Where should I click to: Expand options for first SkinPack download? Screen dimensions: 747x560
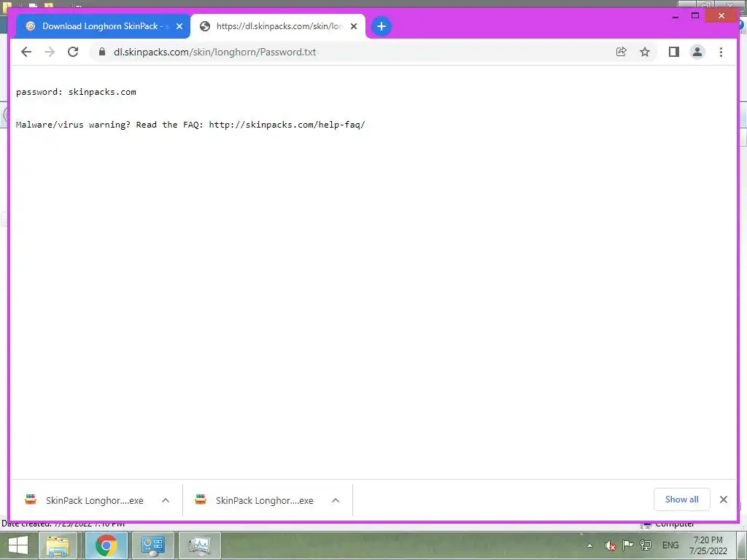(x=166, y=500)
